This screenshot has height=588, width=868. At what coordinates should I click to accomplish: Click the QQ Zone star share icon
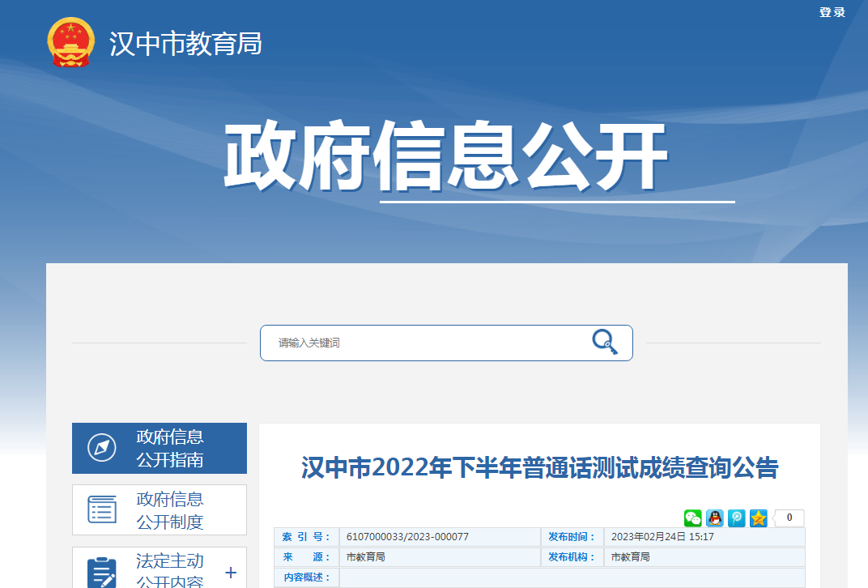click(x=758, y=518)
